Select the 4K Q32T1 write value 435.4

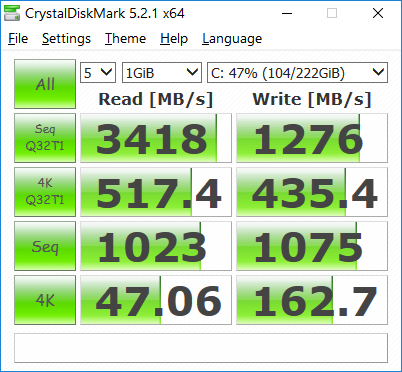[x=312, y=192]
